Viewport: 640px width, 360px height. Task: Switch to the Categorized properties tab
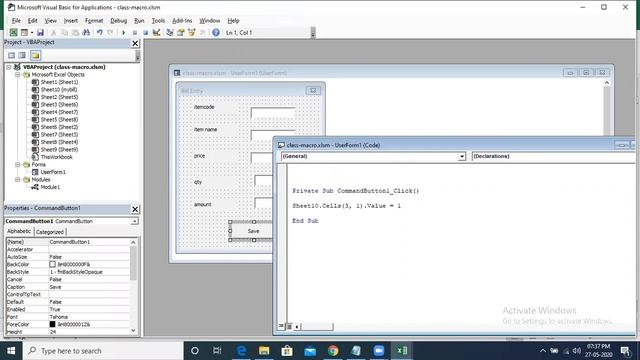click(x=50, y=232)
